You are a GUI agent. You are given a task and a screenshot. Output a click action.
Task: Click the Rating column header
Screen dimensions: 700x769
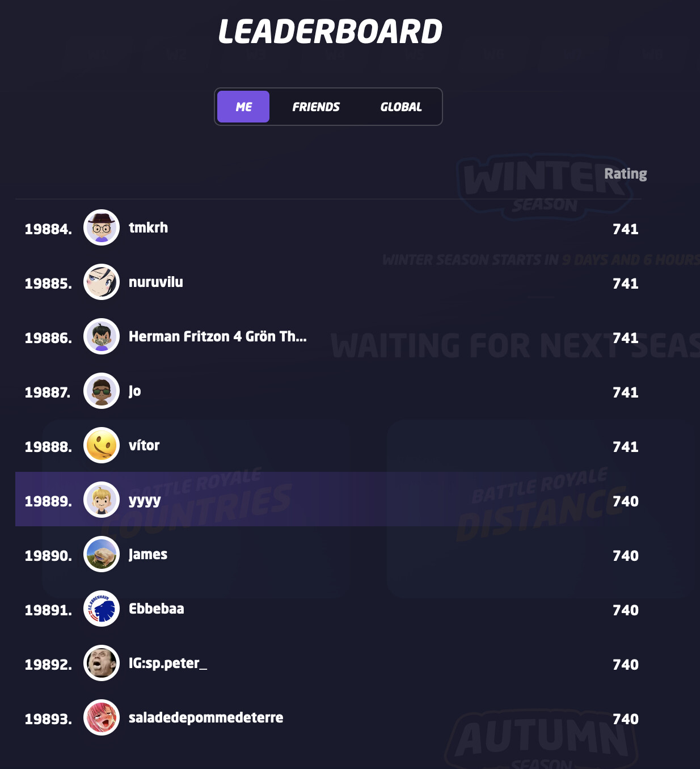(x=625, y=174)
